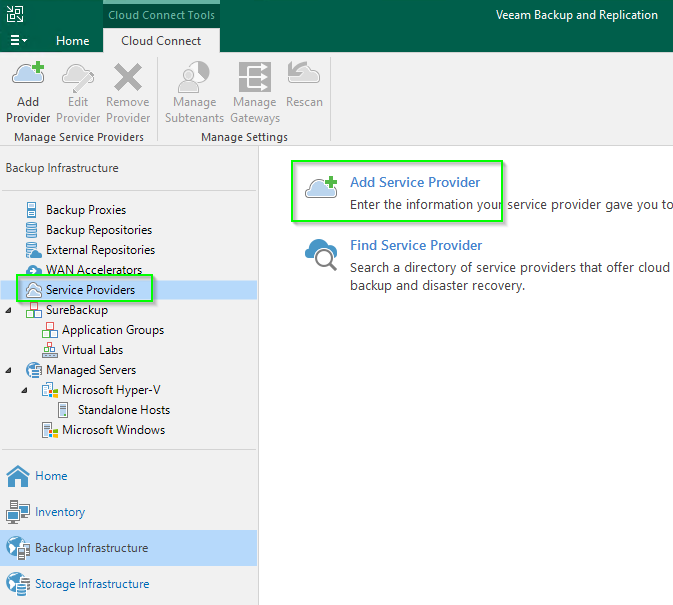The height and width of the screenshot is (605, 673).
Task: Click the WAN Accelerators tree icon
Action: point(33,270)
